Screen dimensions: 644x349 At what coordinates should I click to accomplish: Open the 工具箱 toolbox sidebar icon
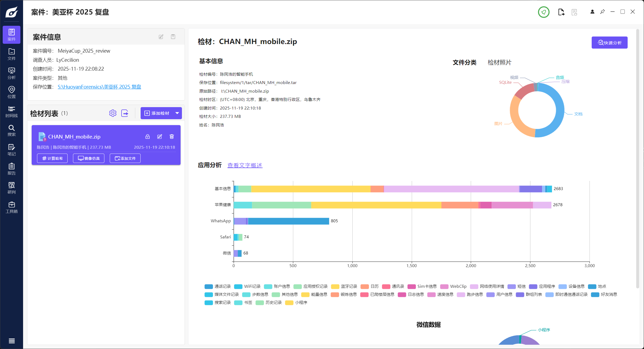[12, 207]
